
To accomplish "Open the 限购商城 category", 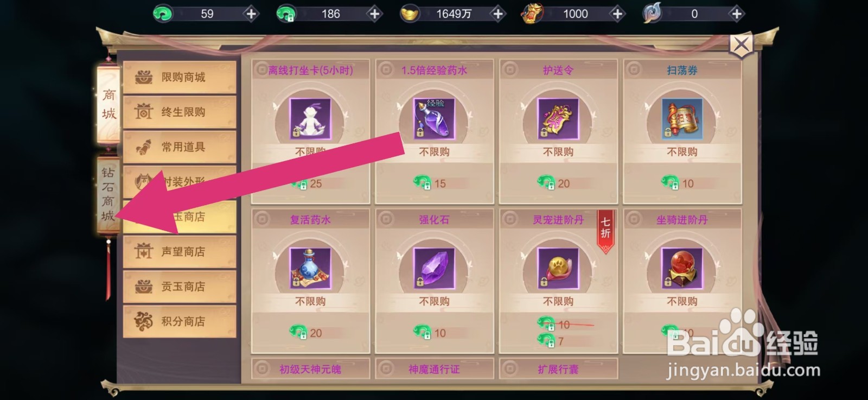I will point(180,77).
